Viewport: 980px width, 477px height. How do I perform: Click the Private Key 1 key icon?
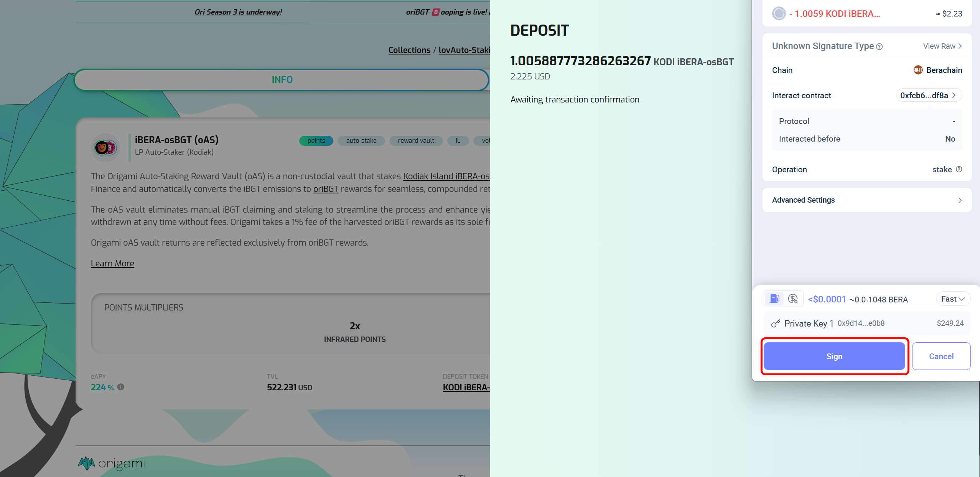click(x=776, y=324)
